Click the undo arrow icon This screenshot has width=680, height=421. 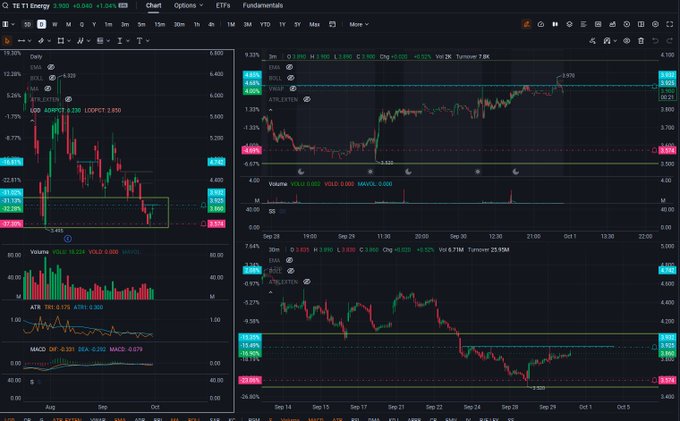(x=655, y=41)
